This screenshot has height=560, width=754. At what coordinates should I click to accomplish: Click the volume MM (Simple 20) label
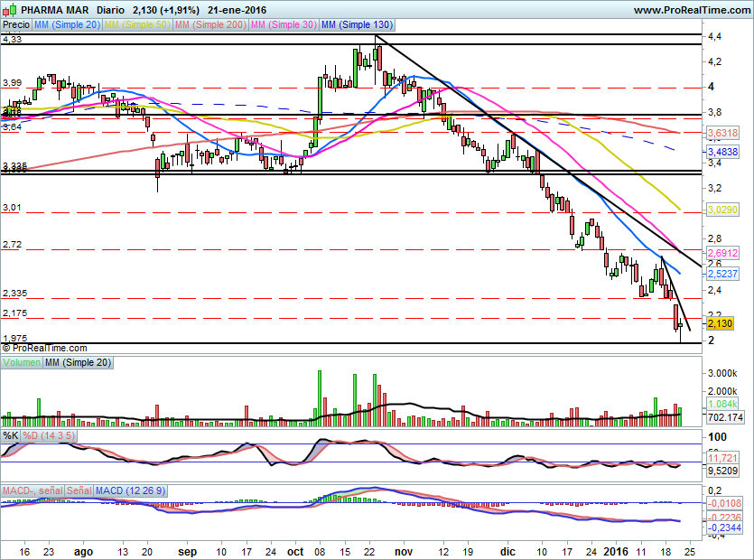pos(78,363)
